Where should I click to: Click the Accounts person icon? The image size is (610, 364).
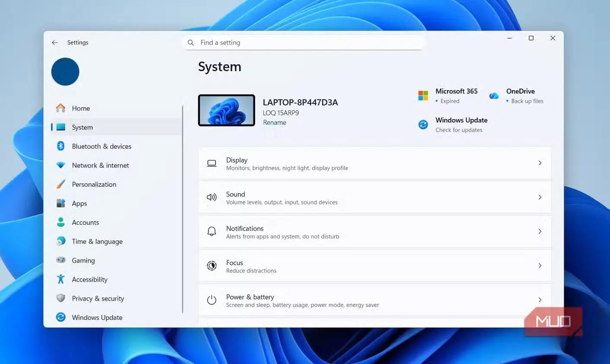pos(61,222)
